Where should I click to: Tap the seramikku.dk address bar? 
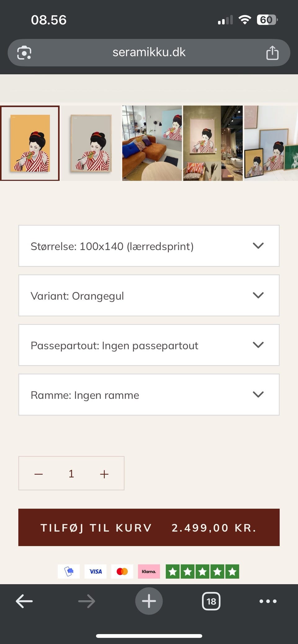[x=149, y=52]
